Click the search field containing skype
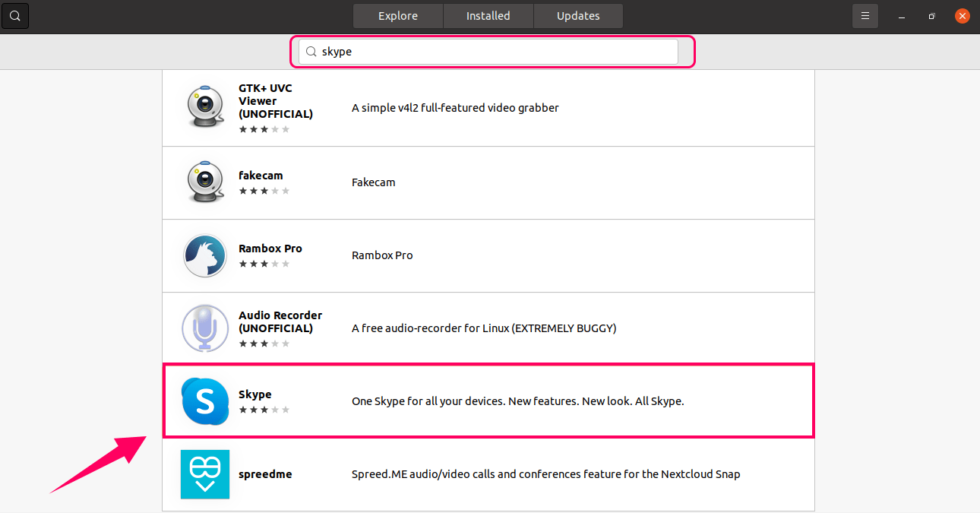The height and width of the screenshot is (513, 980). coord(494,52)
